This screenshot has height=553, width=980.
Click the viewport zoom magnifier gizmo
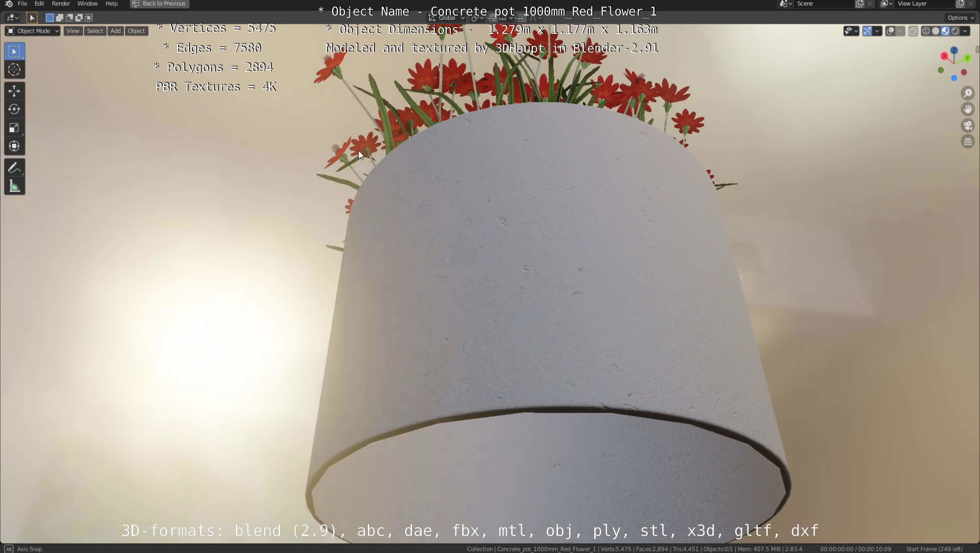[968, 93]
